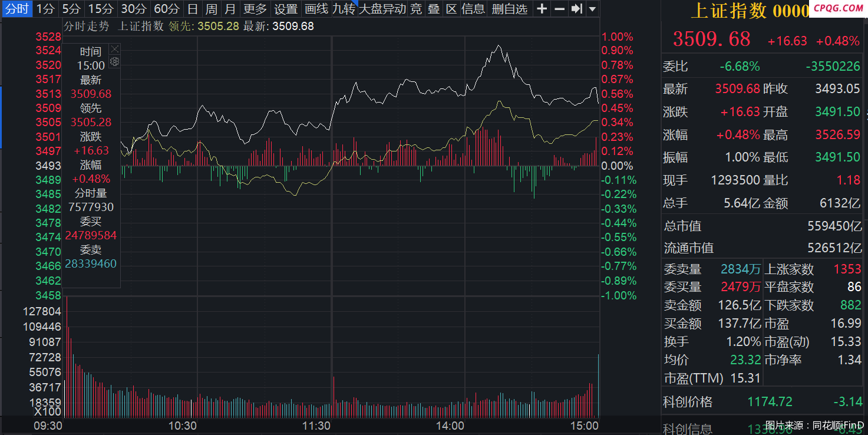This screenshot has height=435, width=868.
Task: Click the 分时量 value 7577930 in info box
Action: point(91,207)
